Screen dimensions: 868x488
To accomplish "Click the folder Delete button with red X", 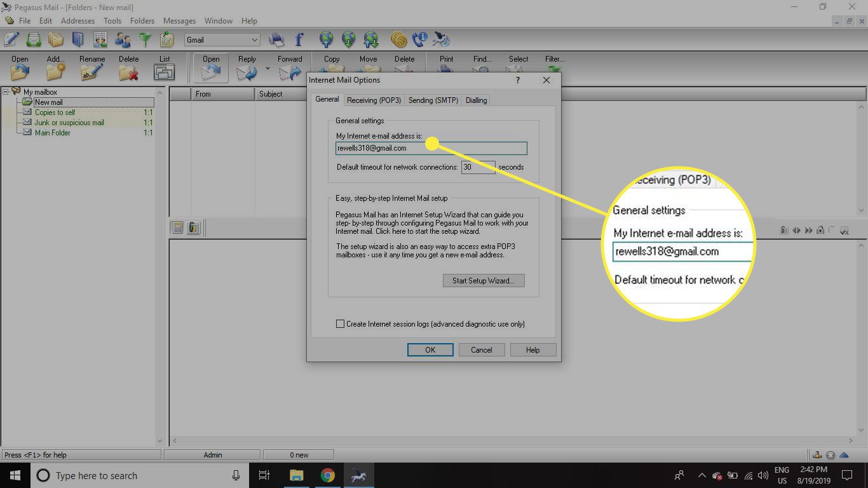I will pyautogui.click(x=128, y=67).
